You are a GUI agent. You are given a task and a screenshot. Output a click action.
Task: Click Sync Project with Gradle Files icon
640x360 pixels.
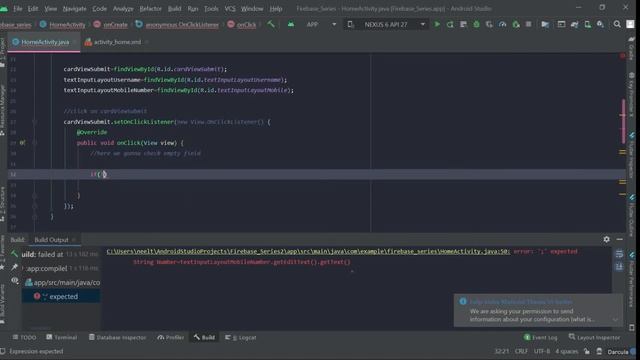[574, 24]
